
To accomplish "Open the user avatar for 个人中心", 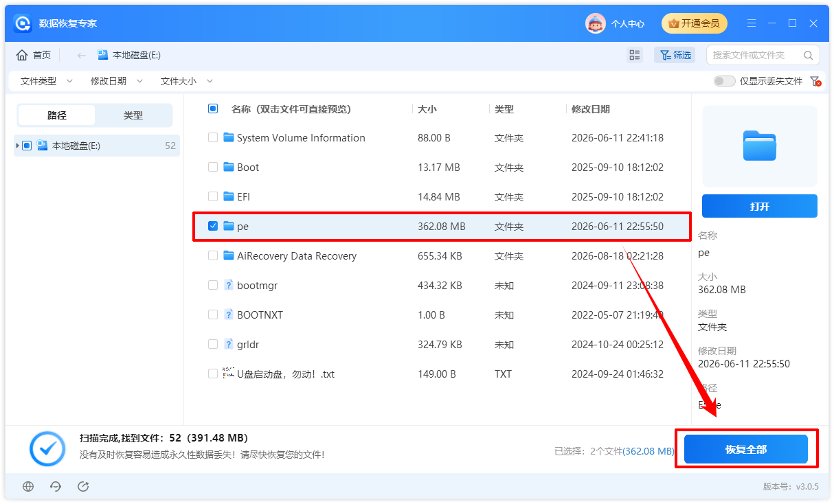I will click(x=595, y=23).
